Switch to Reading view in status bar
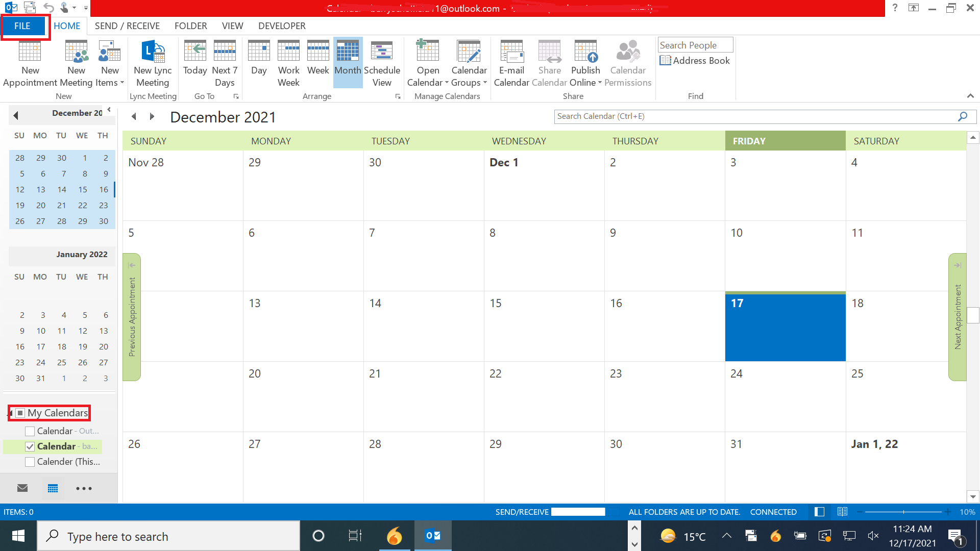Viewport: 980px width, 551px height. (x=842, y=512)
